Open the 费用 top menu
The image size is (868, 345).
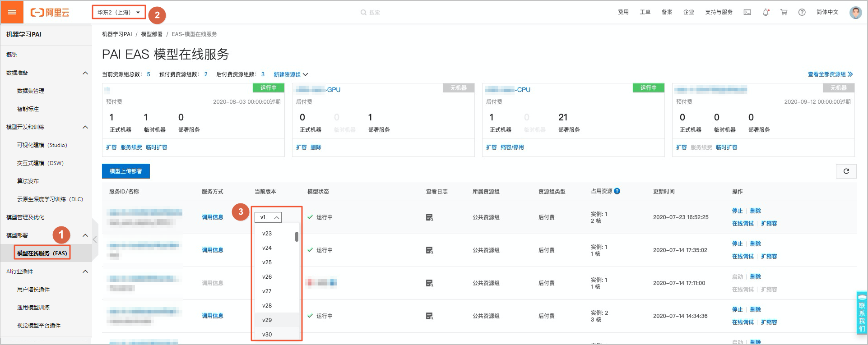pyautogui.click(x=623, y=13)
